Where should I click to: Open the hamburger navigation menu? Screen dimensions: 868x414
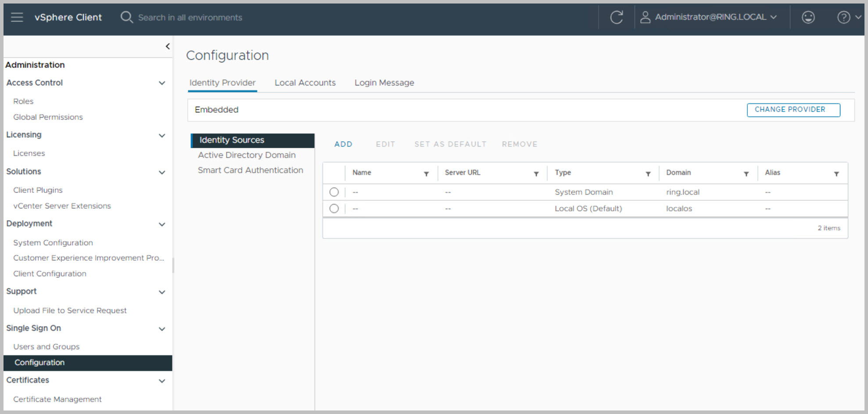coord(17,17)
